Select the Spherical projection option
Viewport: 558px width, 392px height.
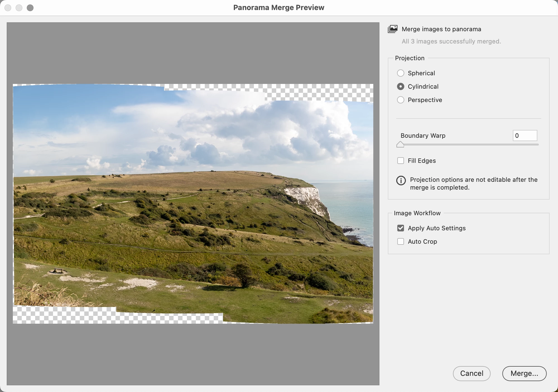(x=401, y=73)
